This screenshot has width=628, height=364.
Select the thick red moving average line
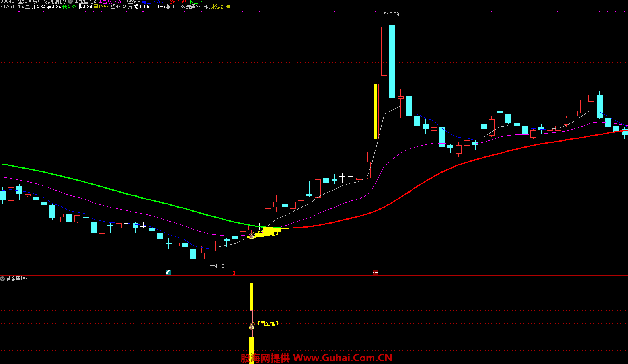pyautogui.click(x=438, y=173)
